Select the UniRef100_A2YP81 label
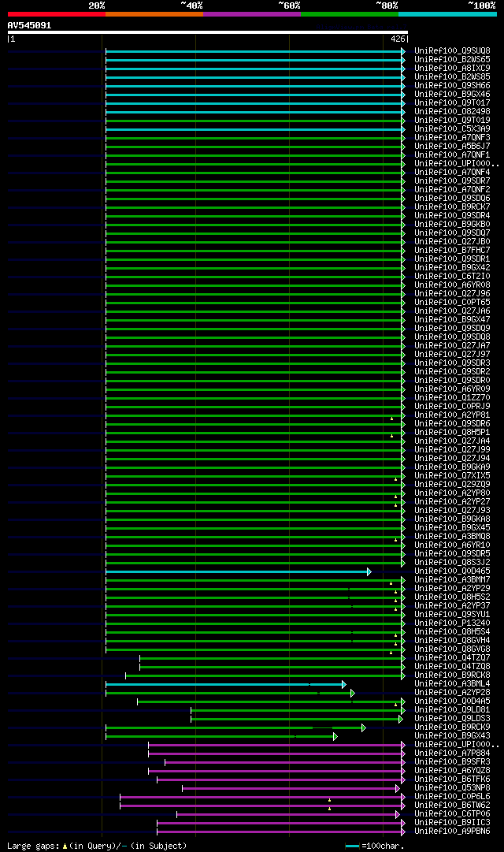Image resolution: width=504 pixels, height=852 pixels. click(x=452, y=415)
